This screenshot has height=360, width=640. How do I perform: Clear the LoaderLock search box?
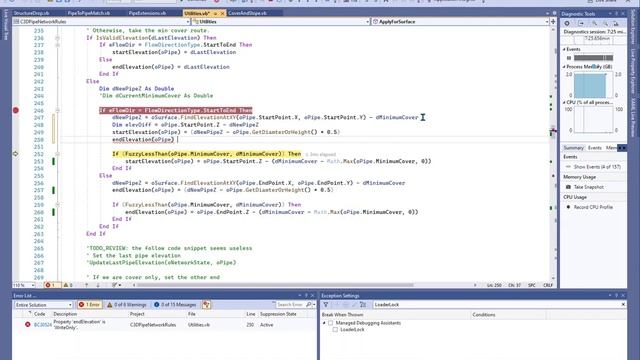(623, 304)
